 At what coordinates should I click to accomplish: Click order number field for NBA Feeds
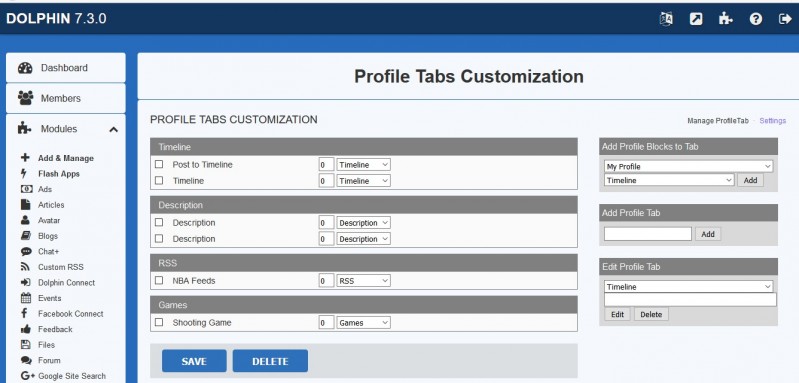point(326,281)
